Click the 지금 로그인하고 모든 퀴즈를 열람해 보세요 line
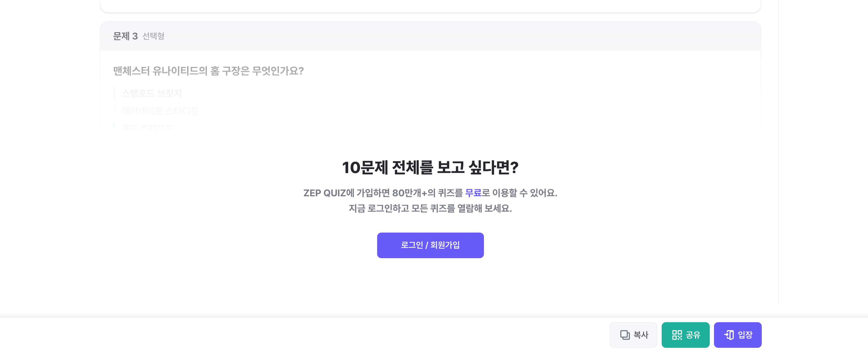Image resolution: width=868 pixels, height=351 pixels. 430,209
